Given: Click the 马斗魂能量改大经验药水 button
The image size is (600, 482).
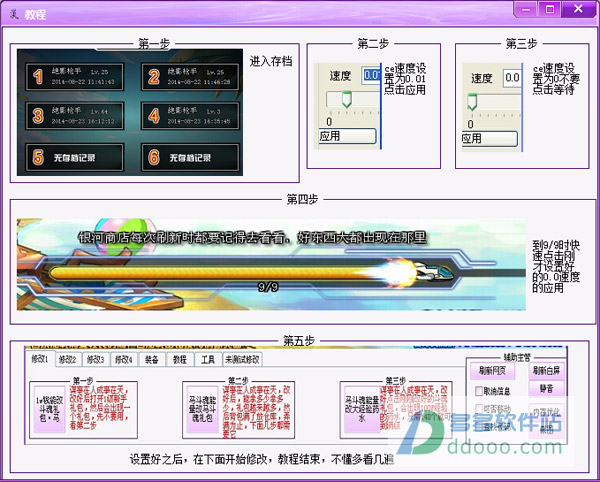Looking at the screenshot, I should (362, 409).
